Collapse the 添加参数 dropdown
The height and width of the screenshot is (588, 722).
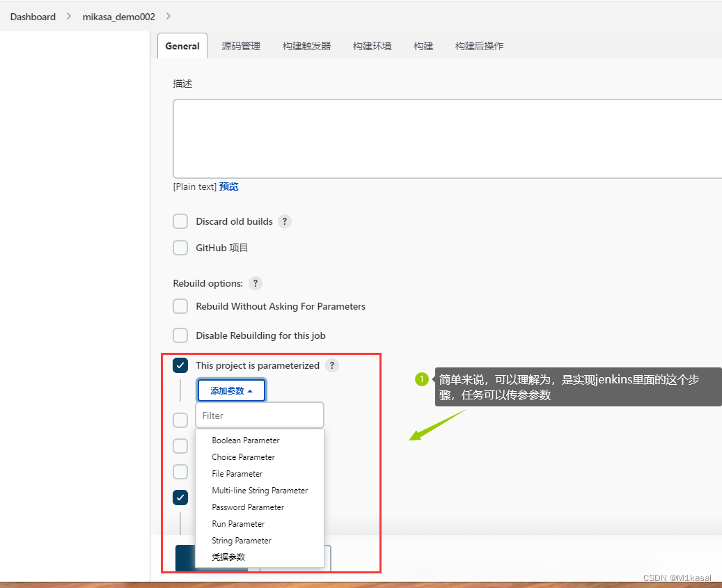pos(231,390)
